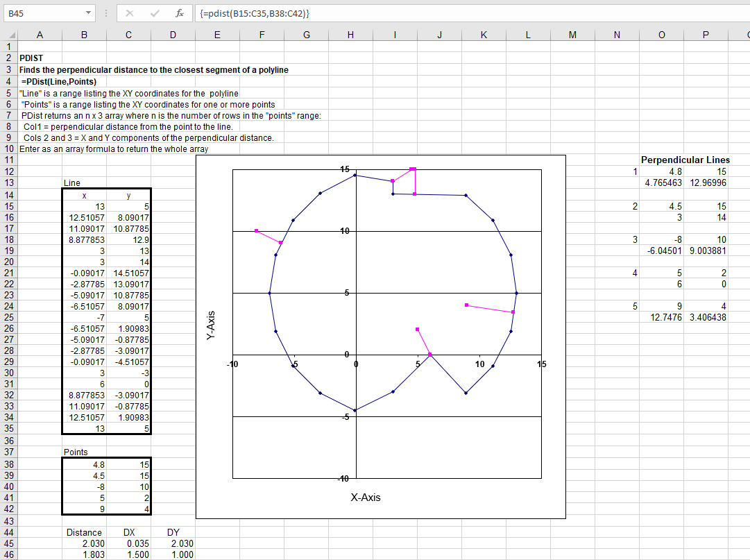Select the Y-Axis chart title
The height and width of the screenshot is (560, 750).
[x=212, y=323]
